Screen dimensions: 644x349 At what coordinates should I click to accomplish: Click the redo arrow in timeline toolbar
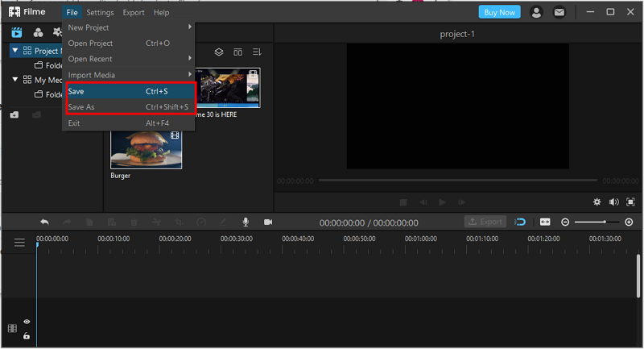click(67, 222)
